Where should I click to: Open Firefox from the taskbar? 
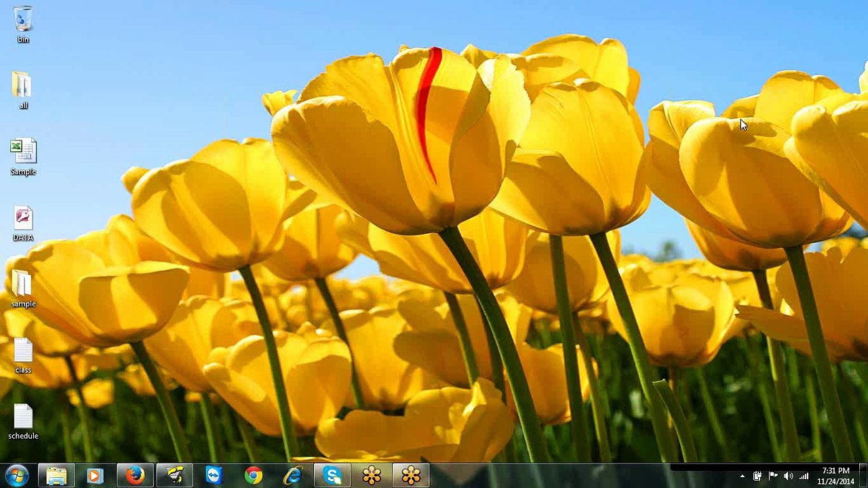(134, 476)
